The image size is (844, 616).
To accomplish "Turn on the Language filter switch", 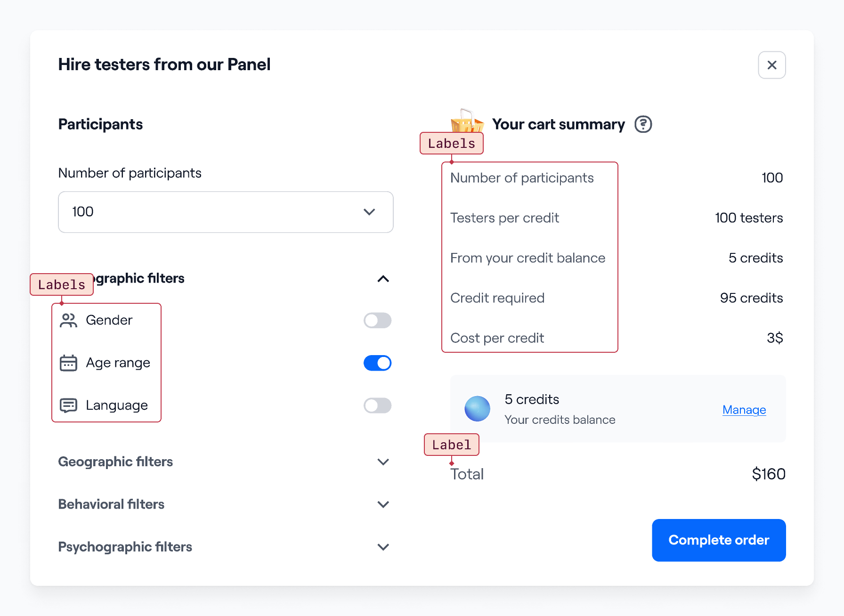I will 377,405.
